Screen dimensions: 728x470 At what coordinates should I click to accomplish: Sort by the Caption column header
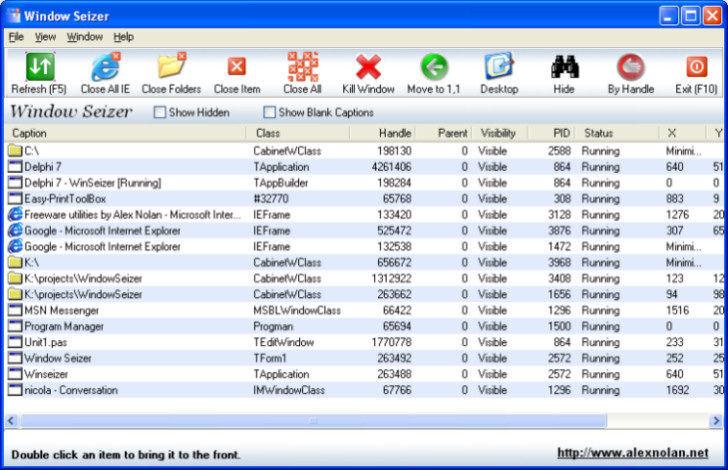125,133
